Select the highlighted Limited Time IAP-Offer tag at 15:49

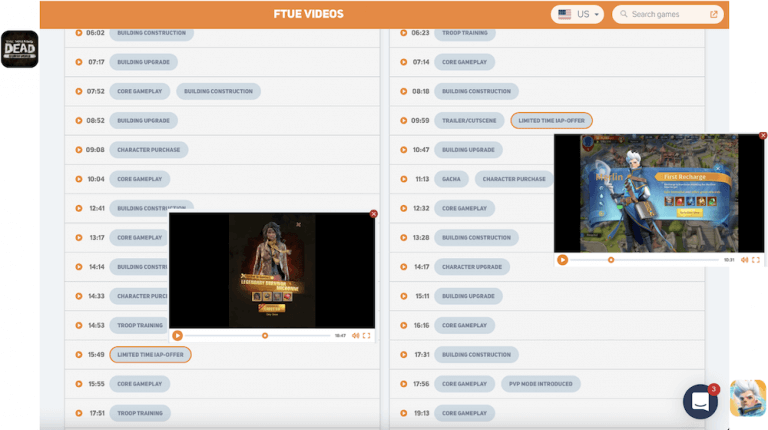[150, 354]
